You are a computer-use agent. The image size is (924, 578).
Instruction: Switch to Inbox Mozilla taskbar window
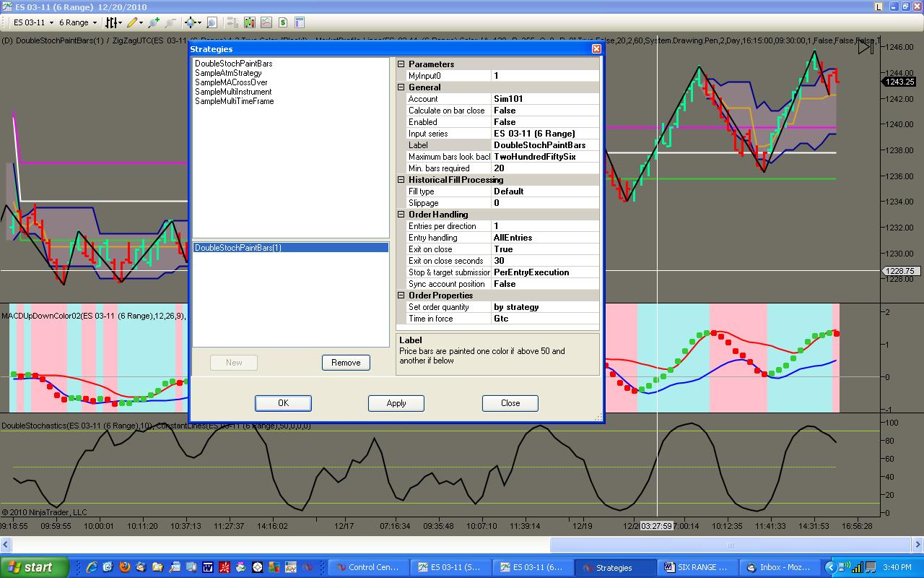[780, 568]
